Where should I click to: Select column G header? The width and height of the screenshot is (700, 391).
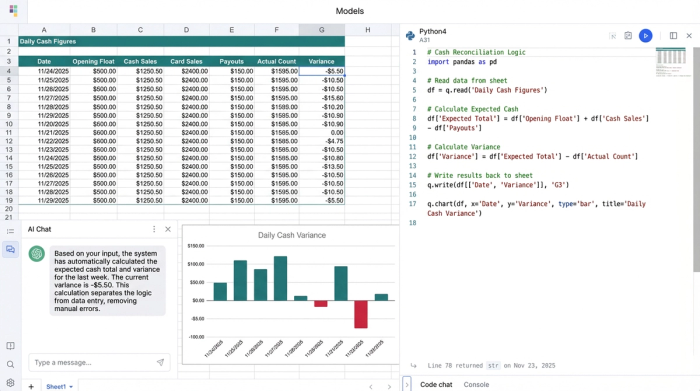pos(322,30)
